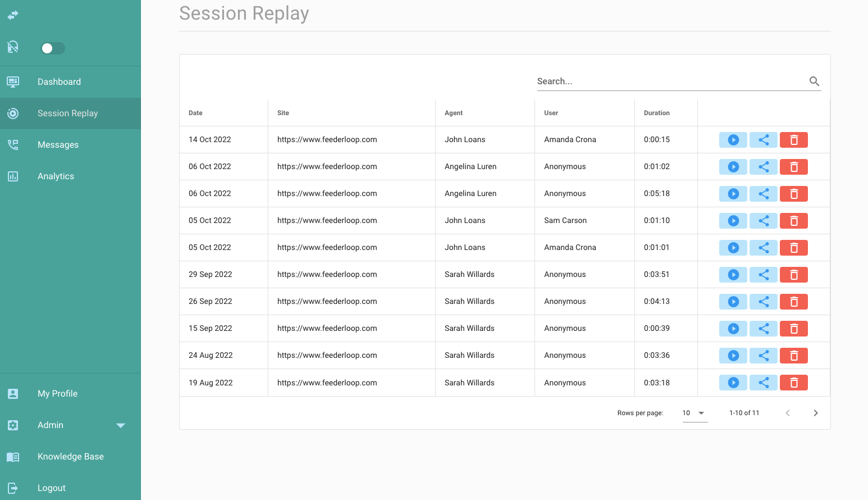
Task: Delete the 0:01:01 Amanda Crona session
Action: (x=794, y=248)
